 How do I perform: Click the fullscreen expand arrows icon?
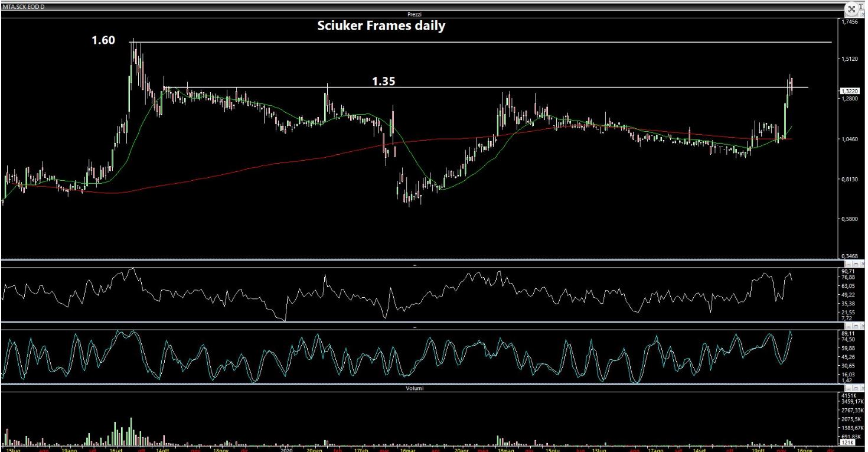851,9
